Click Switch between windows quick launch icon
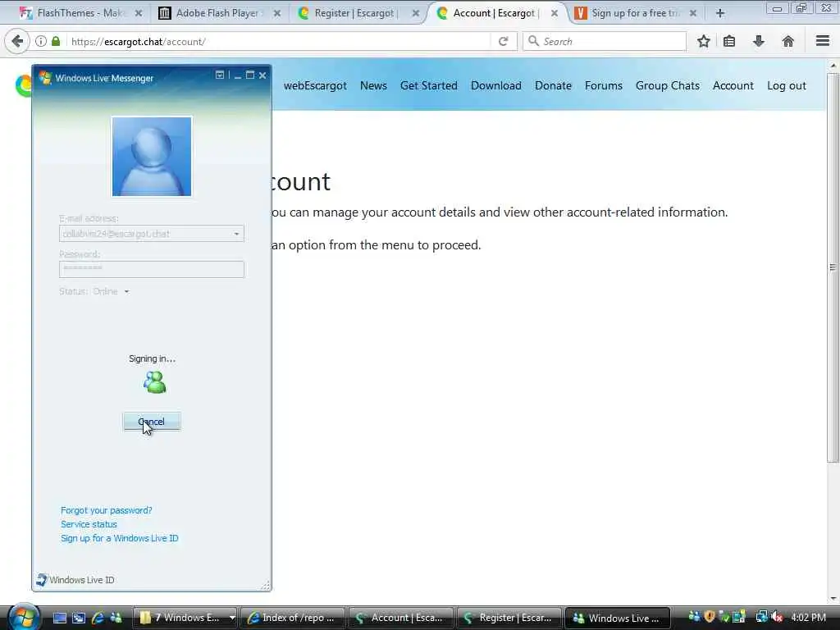The width and height of the screenshot is (840, 630). click(79, 618)
